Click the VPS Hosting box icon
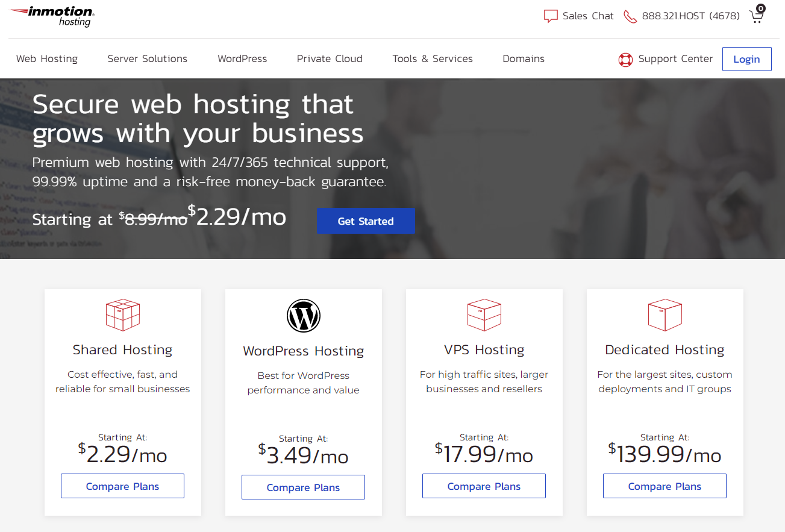785x532 pixels. pos(484,315)
